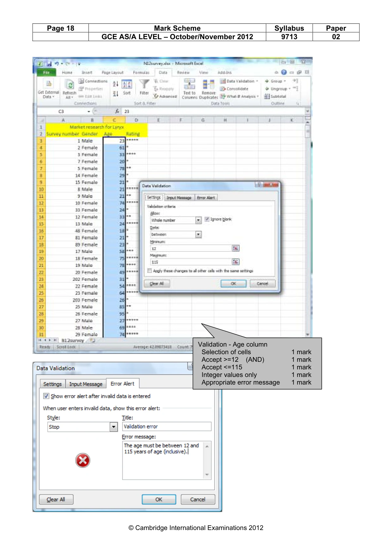
Task: Click the Advanced filter icon
Action: (156, 96)
